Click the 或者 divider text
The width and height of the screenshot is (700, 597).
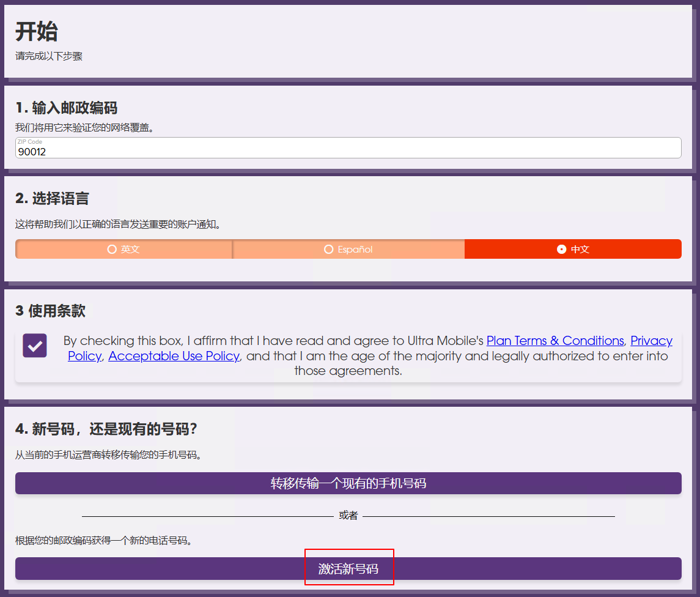[348, 516]
